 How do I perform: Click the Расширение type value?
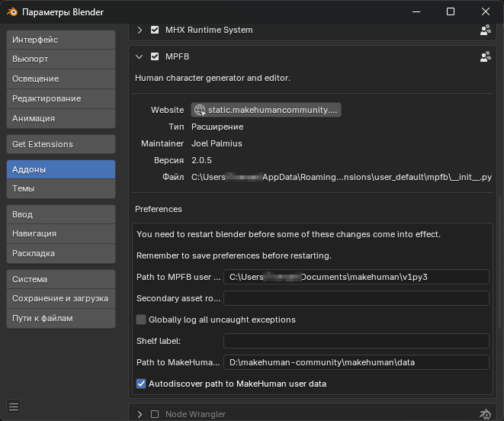click(217, 127)
